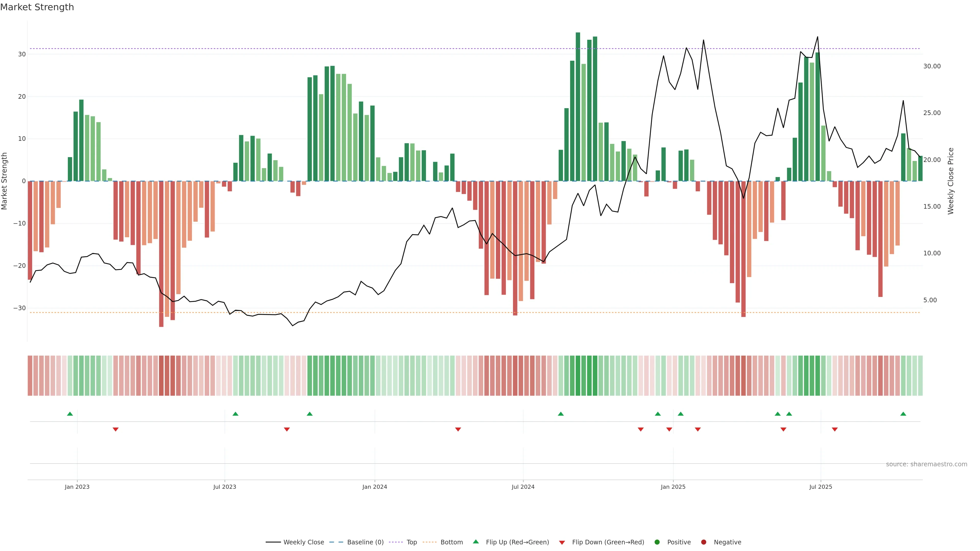
Task: Click the source: sharemaestro.com link
Action: pyautogui.click(x=926, y=464)
